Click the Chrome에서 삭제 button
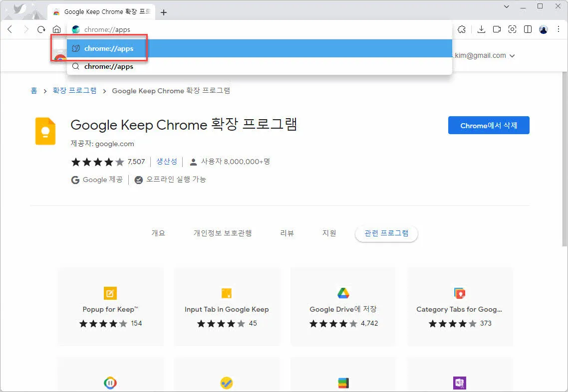568x392 pixels. coord(489,125)
